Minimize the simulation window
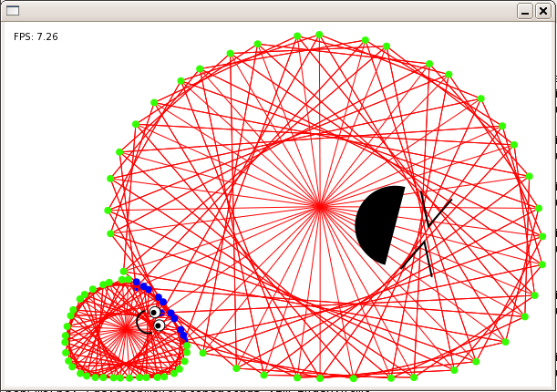 click(x=525, y=11)
